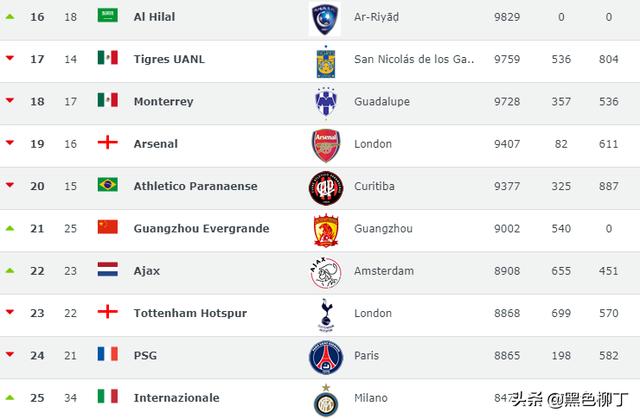Viewport: 640px width, 419px height.
Task: Click the Al Hilal club crest
Action: pos(325,18)
